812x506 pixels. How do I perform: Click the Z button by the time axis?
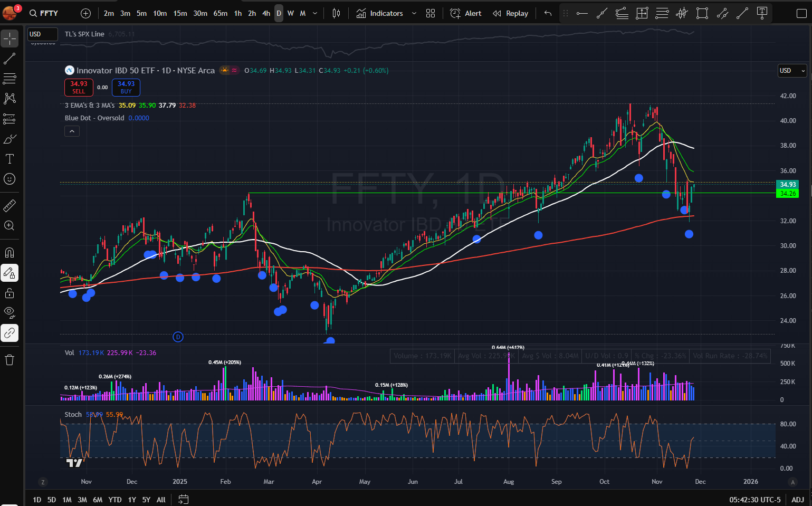click(x=43, y=482)
